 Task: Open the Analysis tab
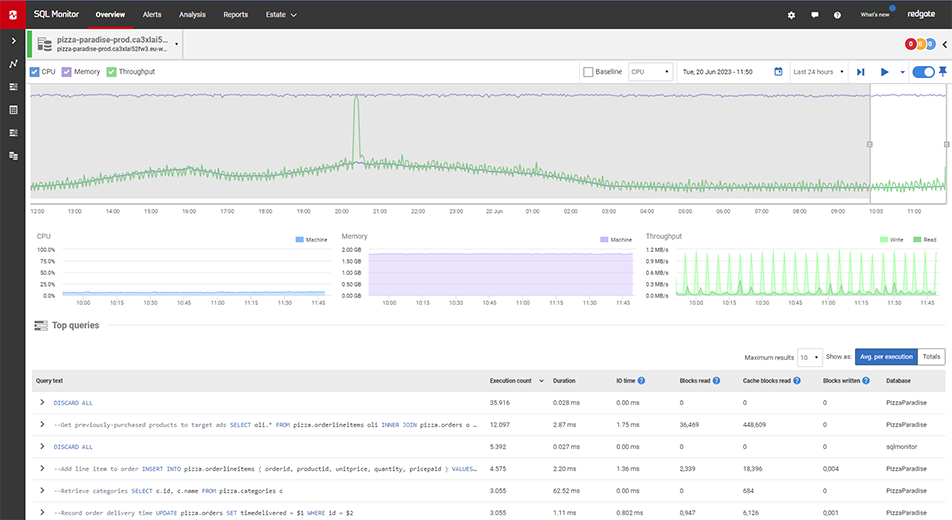192,15
